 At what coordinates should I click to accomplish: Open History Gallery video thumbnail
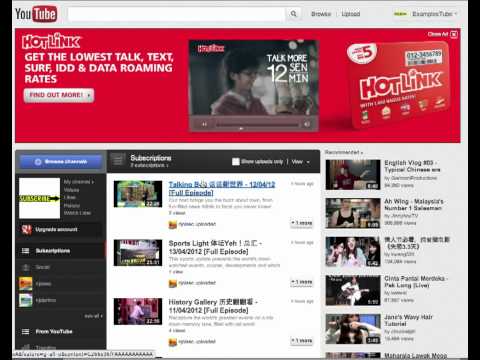point(138,311)
